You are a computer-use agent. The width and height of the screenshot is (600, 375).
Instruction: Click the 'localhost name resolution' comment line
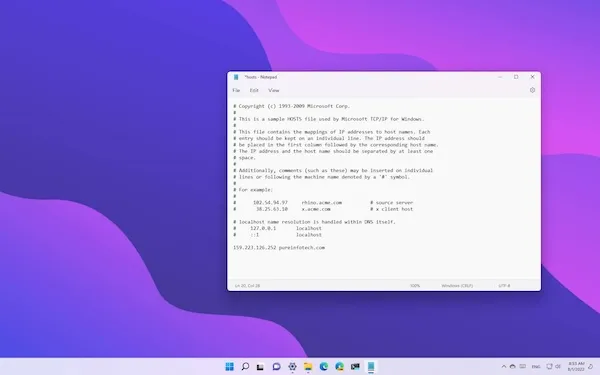pos(314,222)
